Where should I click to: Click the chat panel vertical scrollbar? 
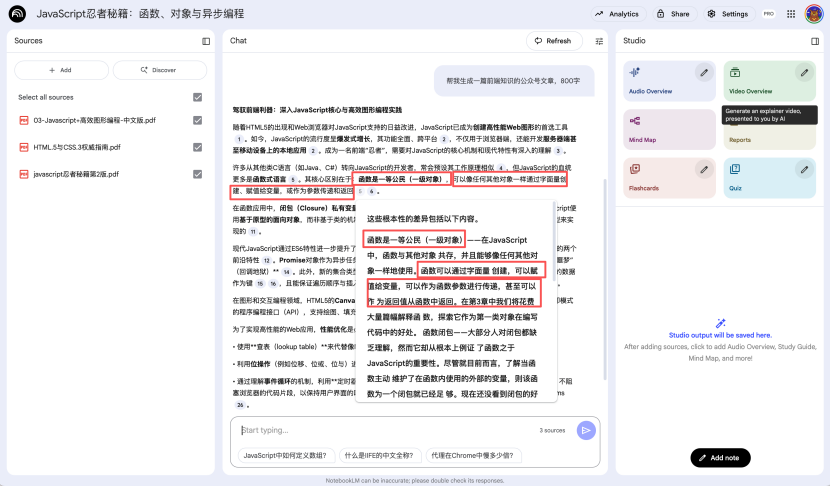[x=605, y=280]
